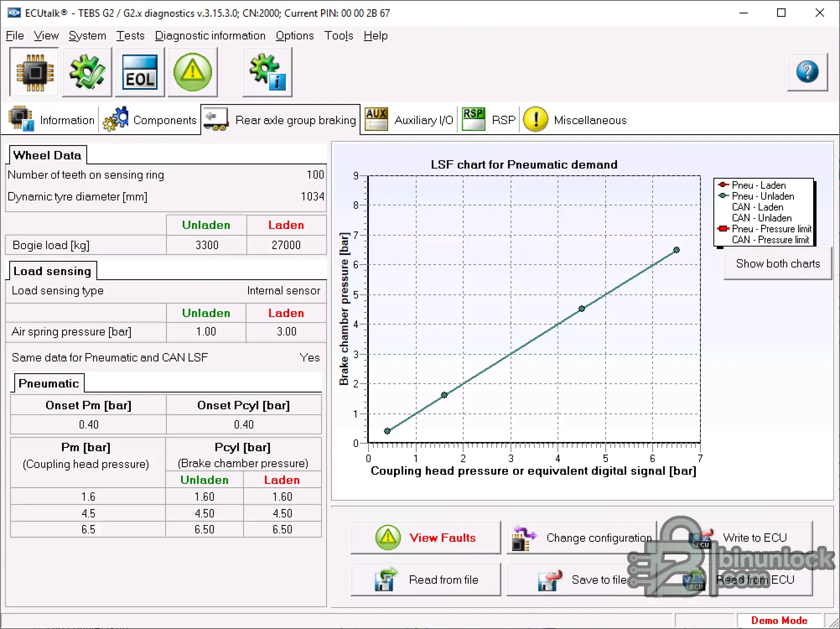Image resolution: width=840 pixels, height=629 pixels.
Task: Open the Options menu
Action: pyautogui.click(x=295, y=36)
